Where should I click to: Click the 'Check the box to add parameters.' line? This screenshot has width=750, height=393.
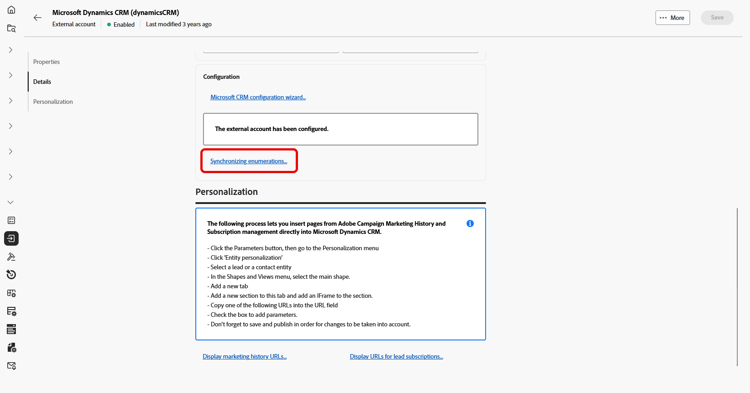coord(252,315)
